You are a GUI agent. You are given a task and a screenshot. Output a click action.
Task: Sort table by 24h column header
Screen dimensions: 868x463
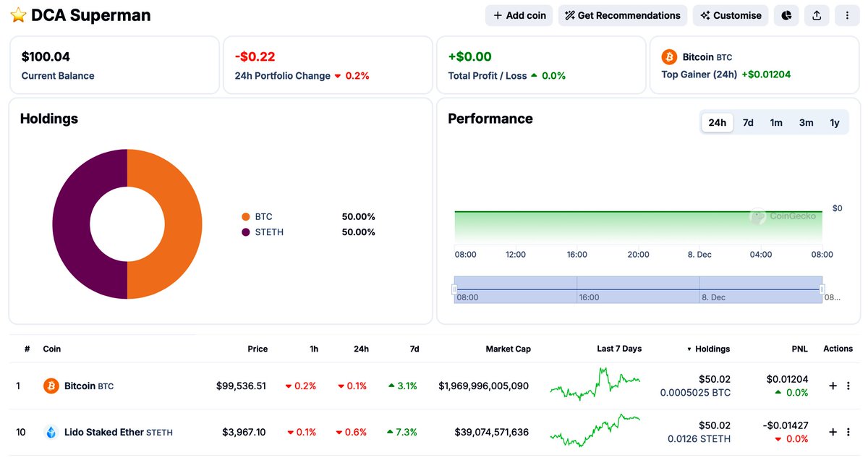pos(361,349)
